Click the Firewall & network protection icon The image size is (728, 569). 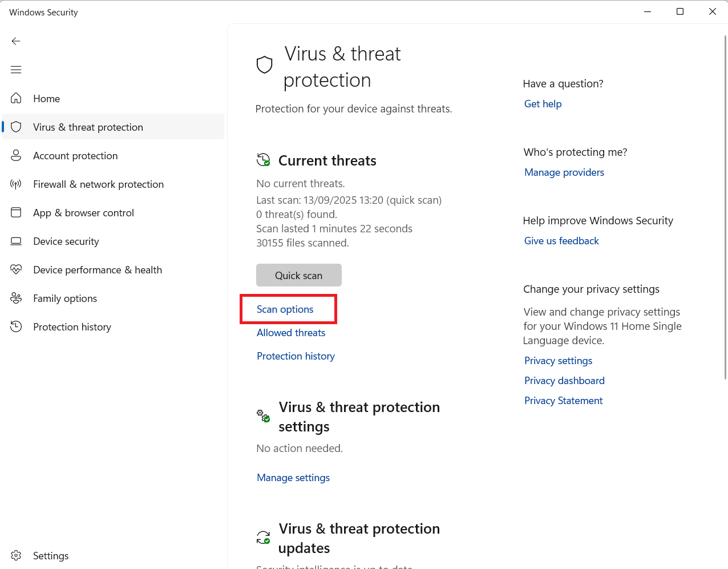tap(16, 184)
